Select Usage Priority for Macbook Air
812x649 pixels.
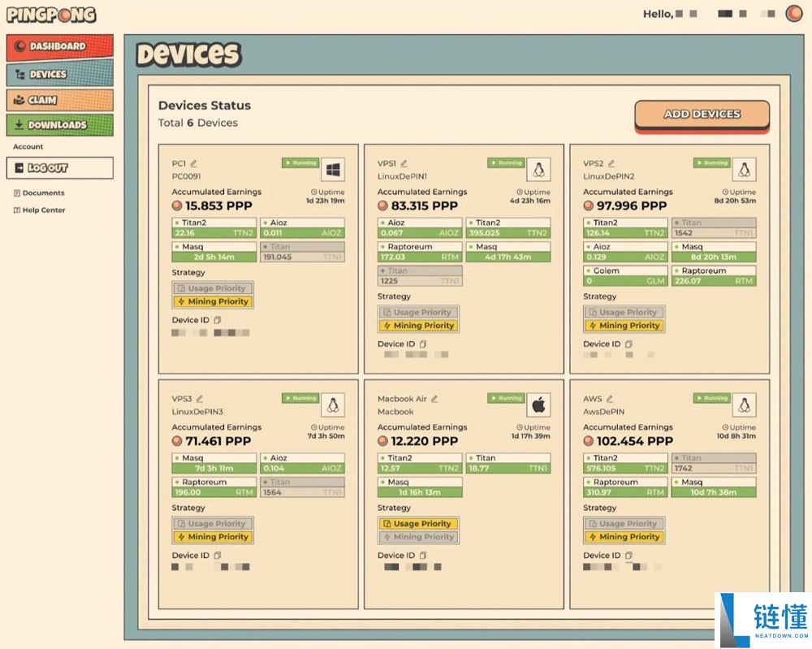point(418,524)
